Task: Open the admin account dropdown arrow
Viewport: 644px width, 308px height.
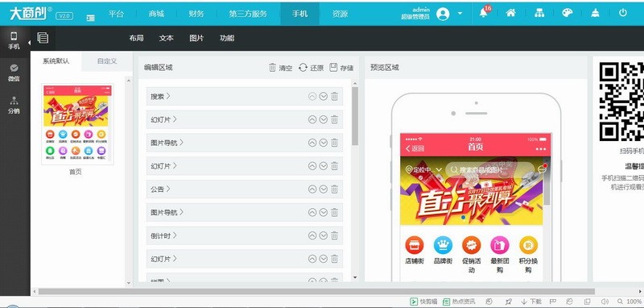Action: click(460, 13)
